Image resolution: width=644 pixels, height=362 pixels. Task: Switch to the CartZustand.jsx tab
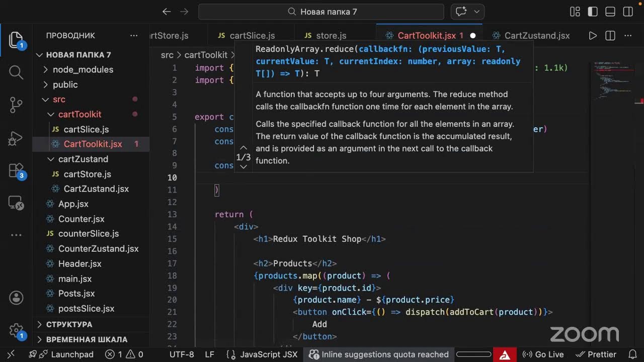[531, 36]
